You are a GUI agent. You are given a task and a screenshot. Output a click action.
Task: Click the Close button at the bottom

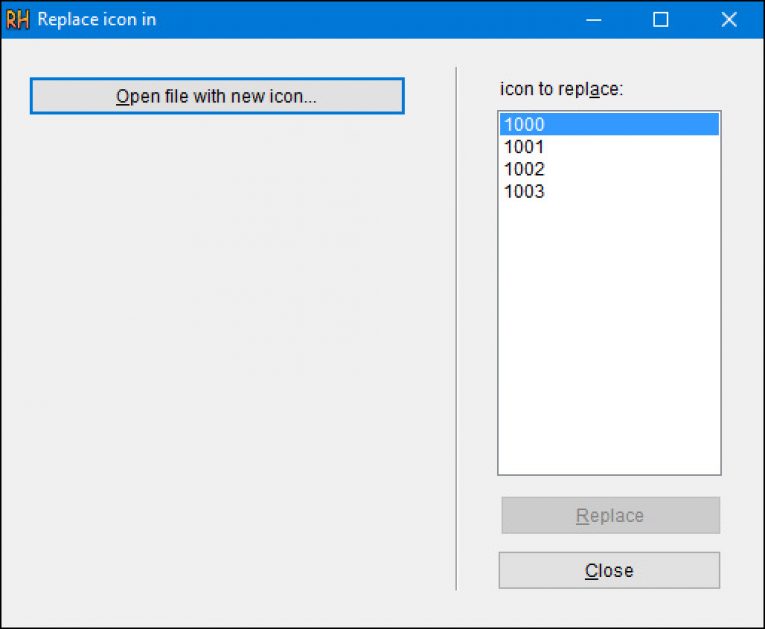tap(609, 570)
